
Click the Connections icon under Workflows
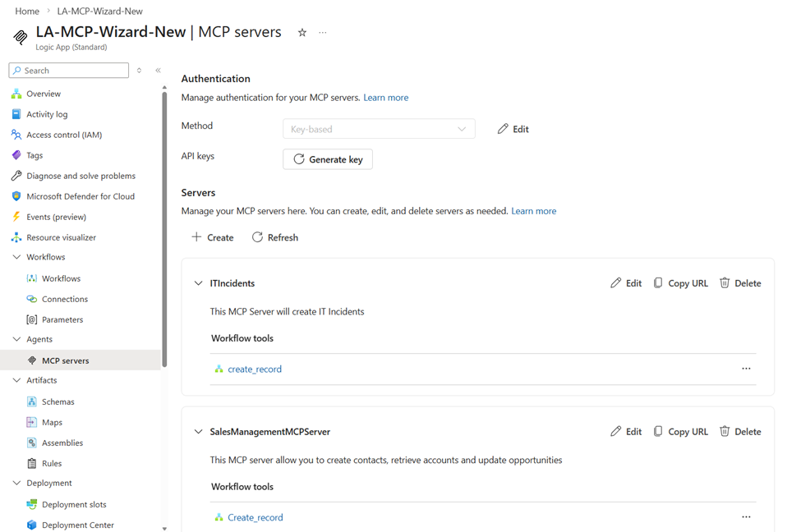click(32, 299)
